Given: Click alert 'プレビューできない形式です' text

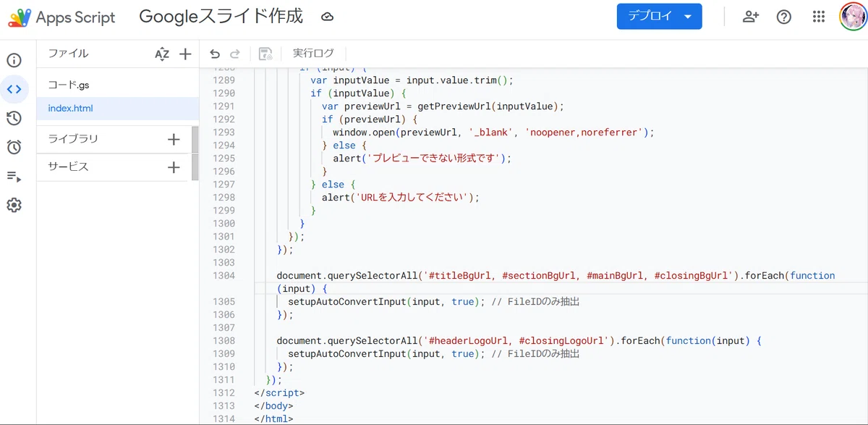Looking at the screenshot, I should (x=422, y=159).
